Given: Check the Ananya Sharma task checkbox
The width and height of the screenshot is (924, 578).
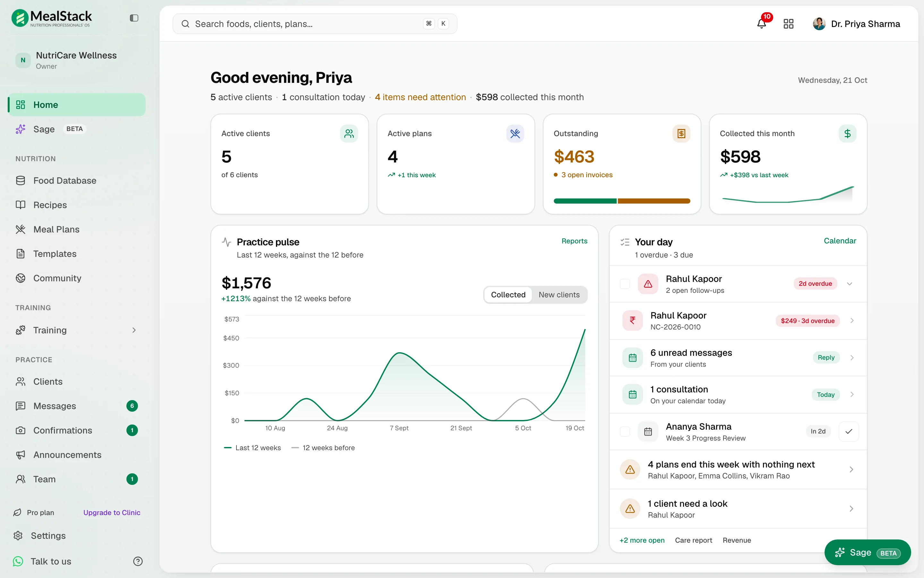Looking at the screenshot, I should click(x=625, y=432).
